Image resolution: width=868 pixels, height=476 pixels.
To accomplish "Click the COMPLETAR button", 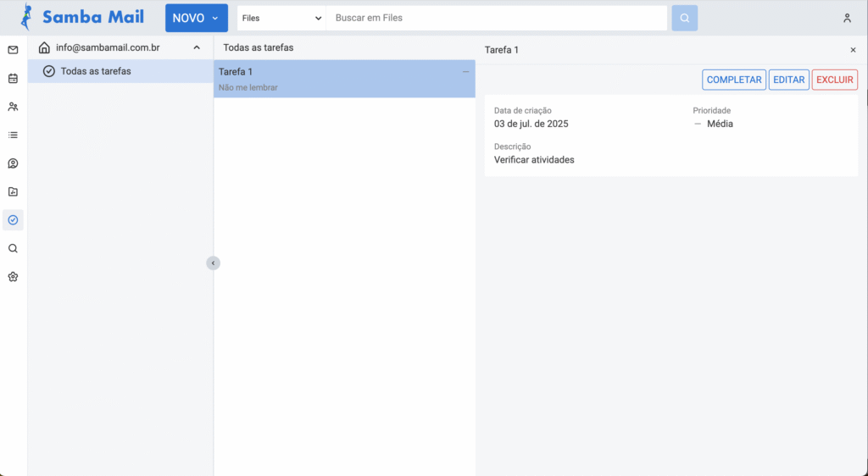I will (x=734, y=80).
